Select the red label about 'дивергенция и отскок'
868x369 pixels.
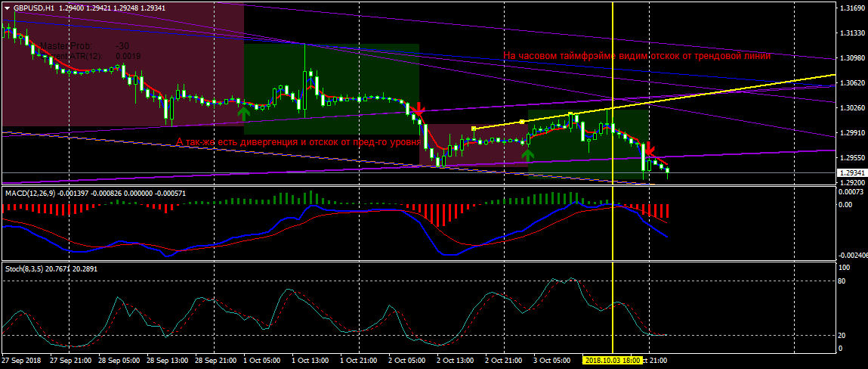tap(299, 142)
